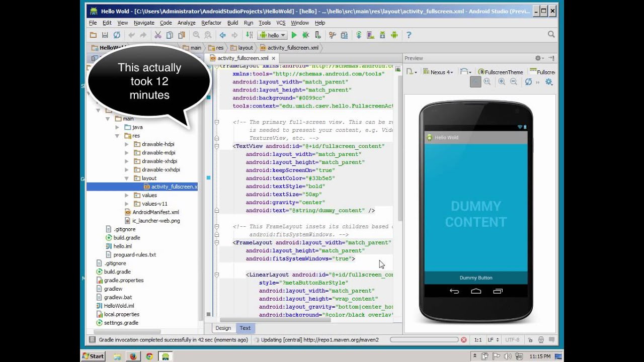Click the Open folder toolbar icon
This screenshot has height=362, width=644.
click(93, 35)
